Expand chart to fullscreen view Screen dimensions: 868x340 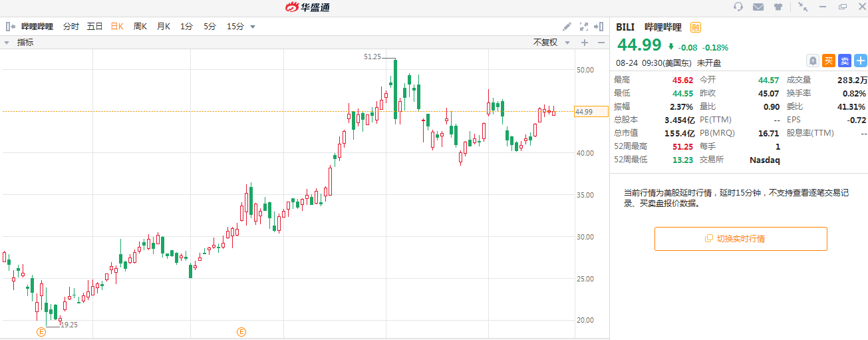(x=584, y=27)
